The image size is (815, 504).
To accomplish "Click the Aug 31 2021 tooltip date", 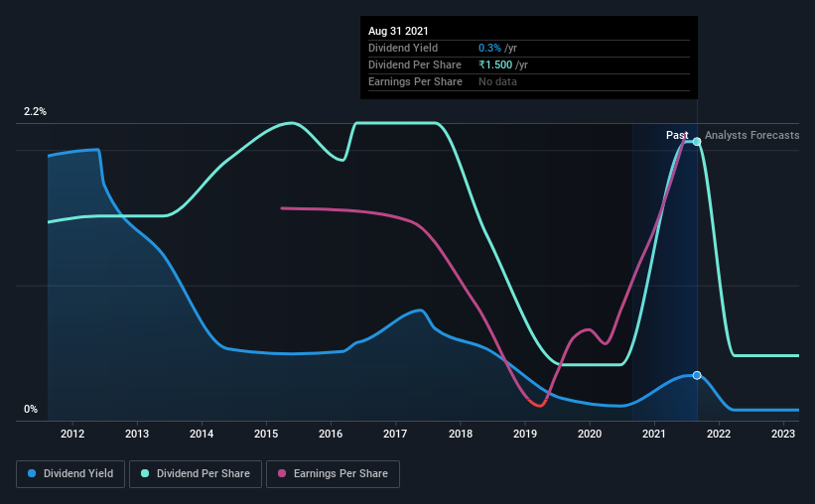I will (398, 31).
